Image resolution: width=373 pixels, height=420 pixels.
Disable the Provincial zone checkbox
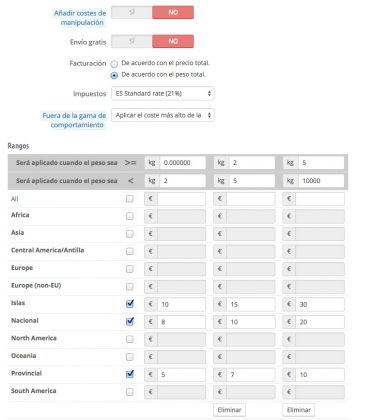point(130,374)
